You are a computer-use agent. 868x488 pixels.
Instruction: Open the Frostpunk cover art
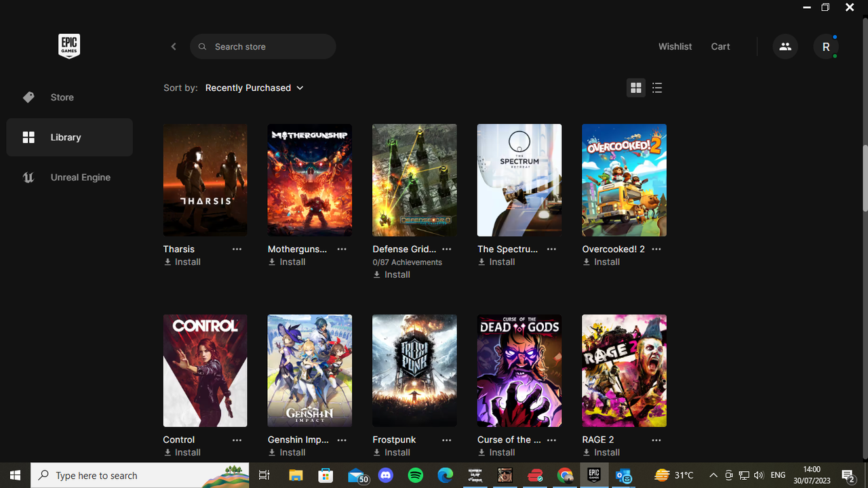pos(414,371)
